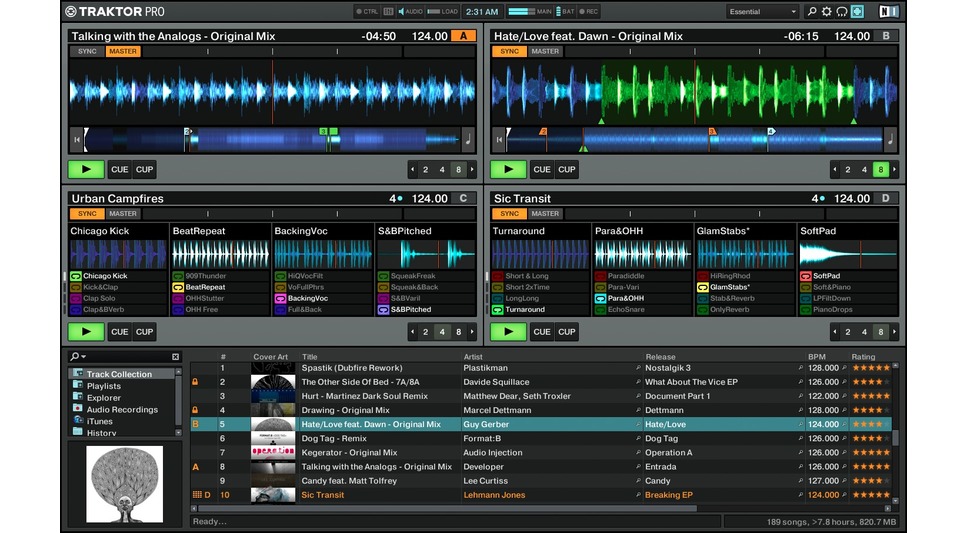
Task: Click the highlighted fullscreen layout icon
Action: click(857, 12)
